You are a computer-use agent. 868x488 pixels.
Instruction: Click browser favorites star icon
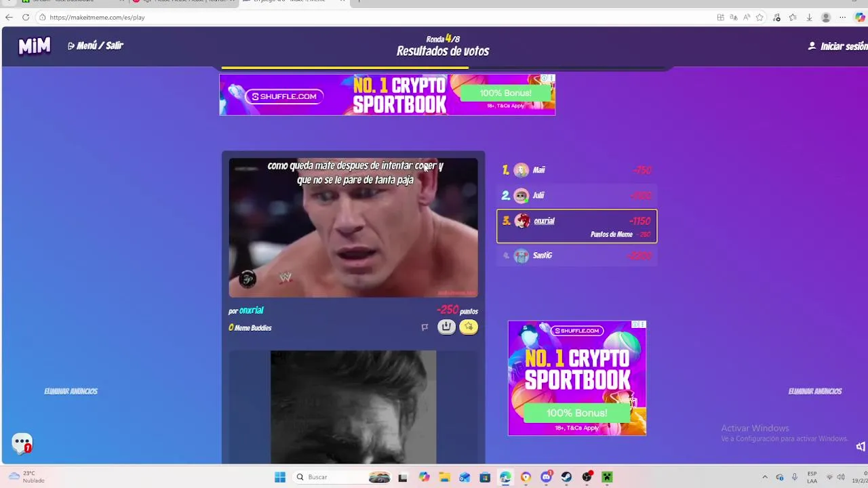coord(759,17)
